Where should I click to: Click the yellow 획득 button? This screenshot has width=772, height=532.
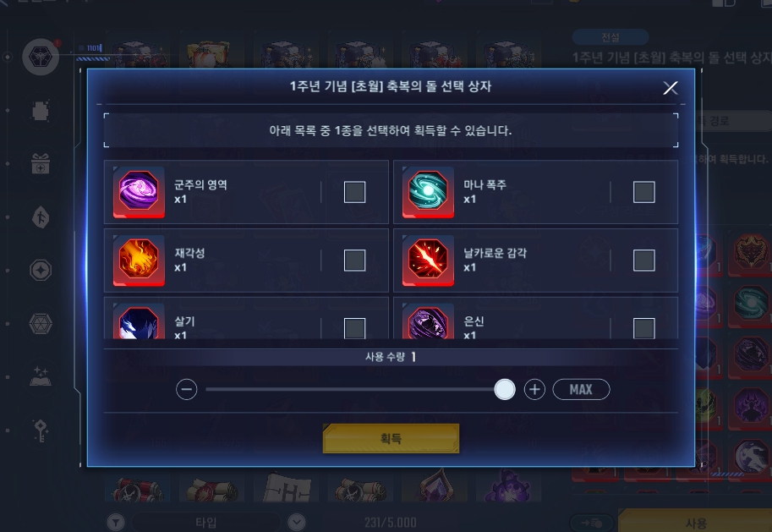coord(391,438)
